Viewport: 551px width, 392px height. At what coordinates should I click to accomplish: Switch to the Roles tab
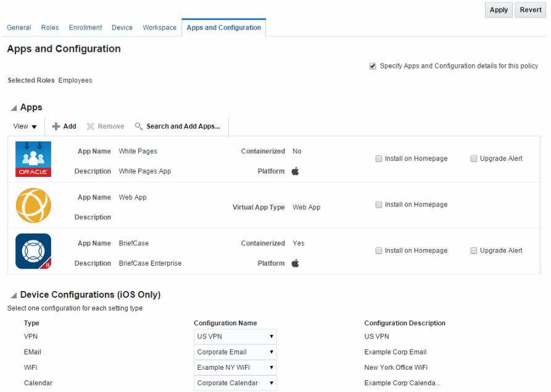(50, 28)
